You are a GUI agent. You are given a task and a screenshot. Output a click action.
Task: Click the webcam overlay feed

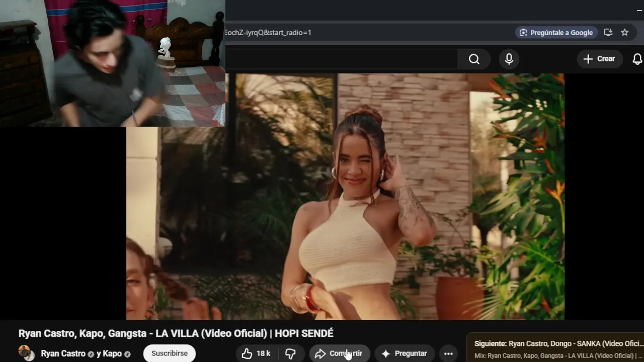113,63
